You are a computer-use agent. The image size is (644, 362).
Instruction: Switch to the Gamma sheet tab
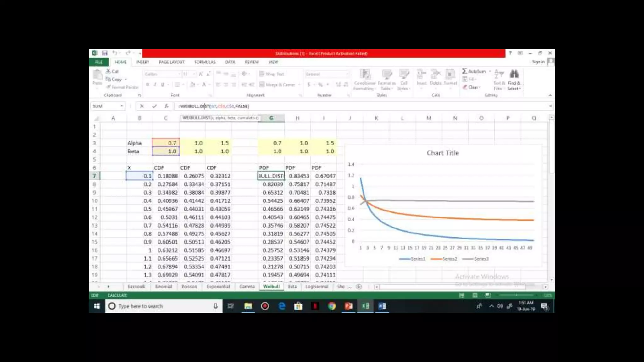click(247, 287)
